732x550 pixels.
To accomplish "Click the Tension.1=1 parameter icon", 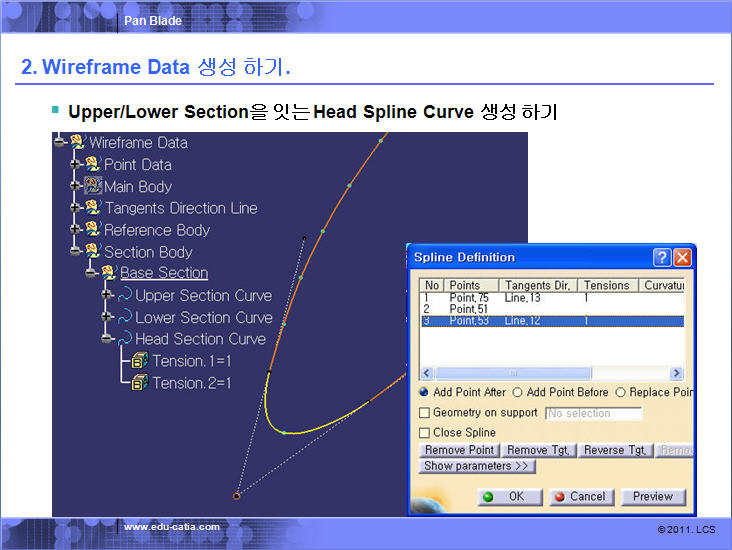I will point(140,361).
